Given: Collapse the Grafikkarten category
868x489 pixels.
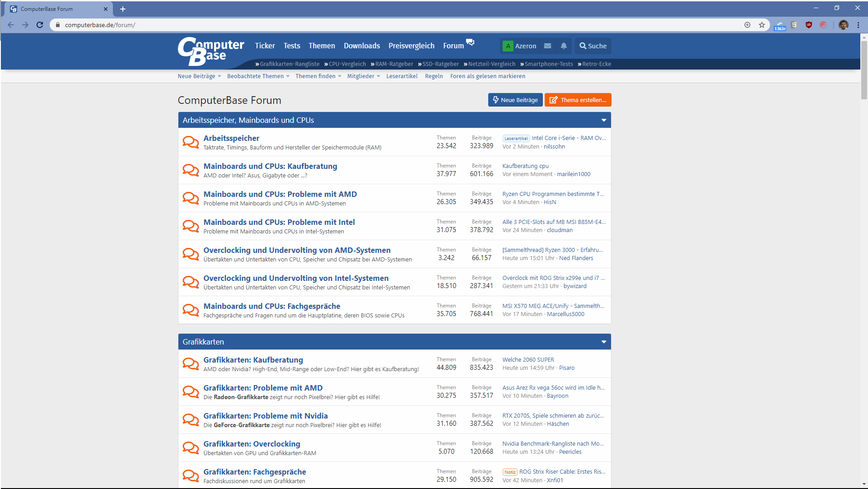Looking at the screenshot, I should point(604,342).
